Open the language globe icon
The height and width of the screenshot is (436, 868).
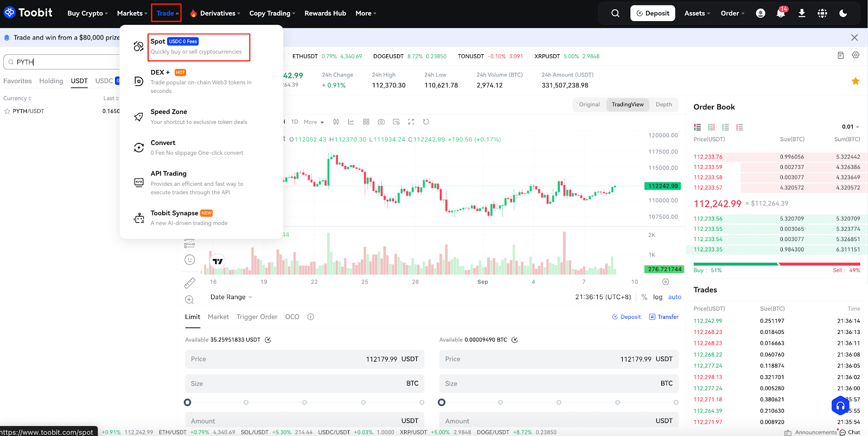click(x=822, y=13)
